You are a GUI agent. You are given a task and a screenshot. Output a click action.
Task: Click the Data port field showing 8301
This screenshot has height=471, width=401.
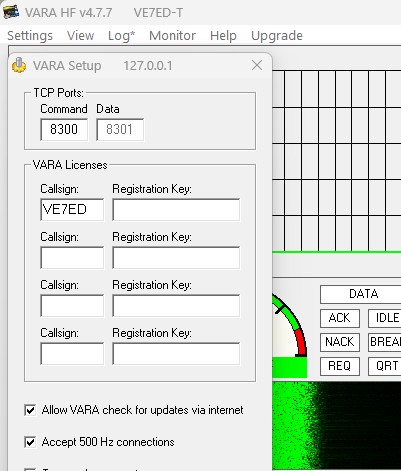[x=120, y=129]
